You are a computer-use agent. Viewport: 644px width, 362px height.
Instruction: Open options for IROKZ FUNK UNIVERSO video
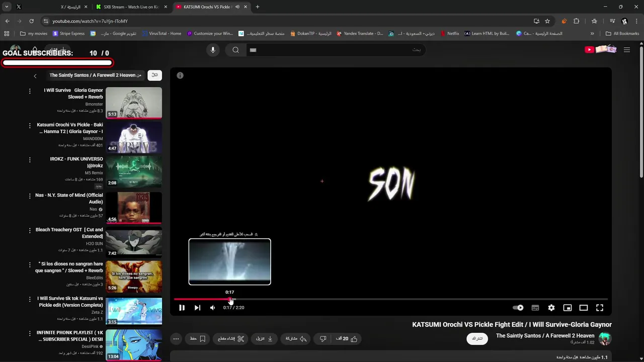click(30, 160)
